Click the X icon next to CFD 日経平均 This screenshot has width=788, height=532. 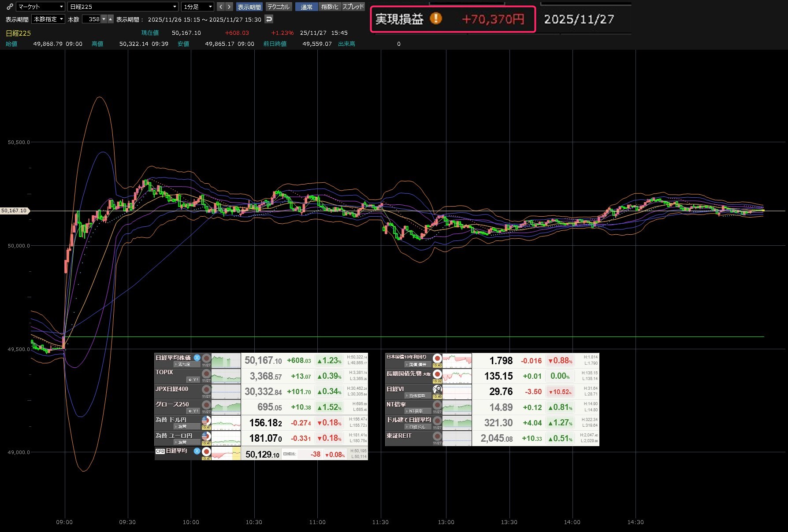coord(197,451)
